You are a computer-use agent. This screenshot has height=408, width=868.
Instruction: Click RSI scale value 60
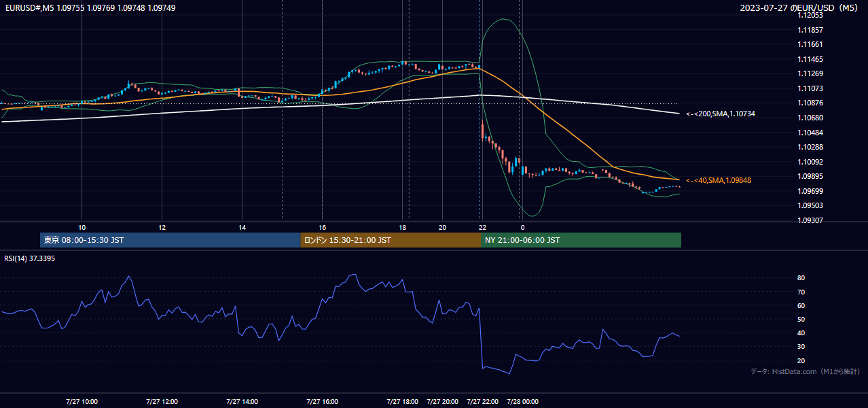tap(801, 305)
